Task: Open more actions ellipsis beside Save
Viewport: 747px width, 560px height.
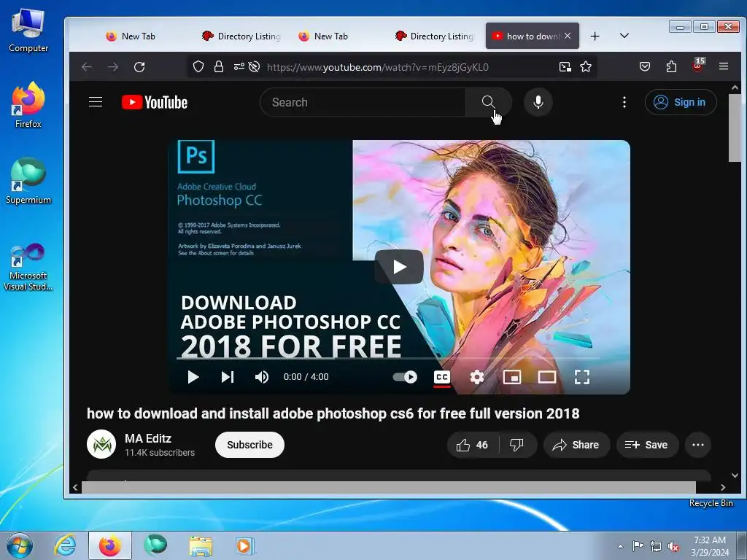Action: [x=698, y=445]
